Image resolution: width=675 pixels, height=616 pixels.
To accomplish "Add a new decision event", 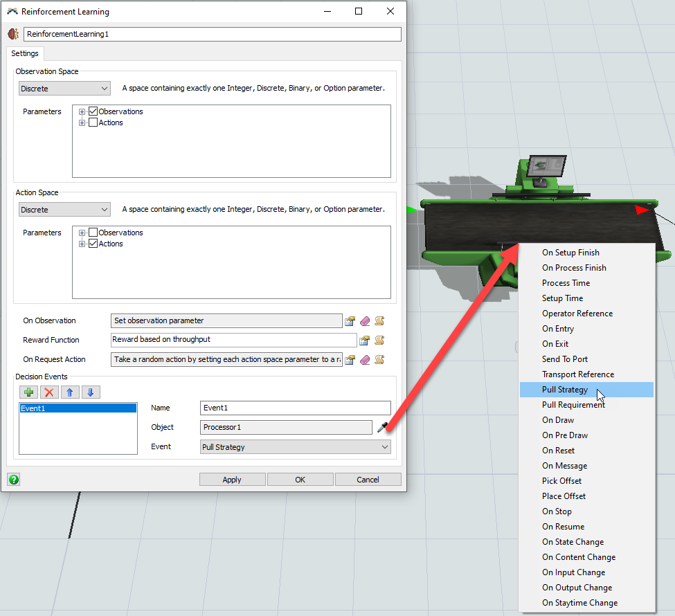I will pyautogui.click(x=28, y=392).
